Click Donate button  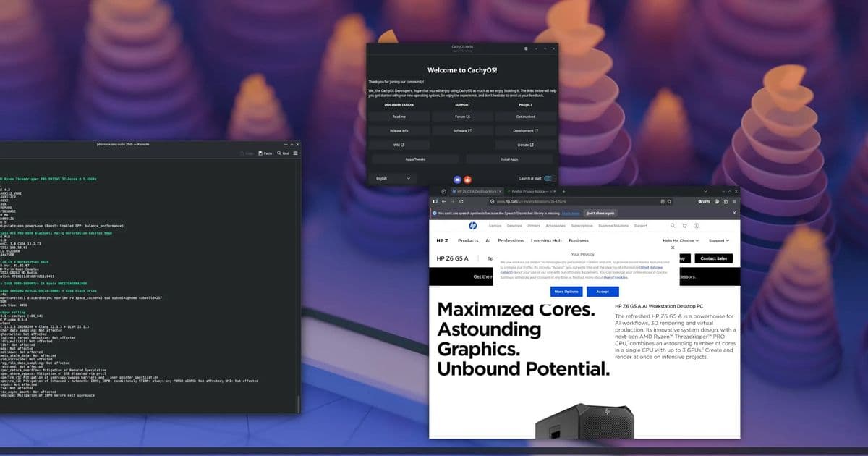(525, 145)
